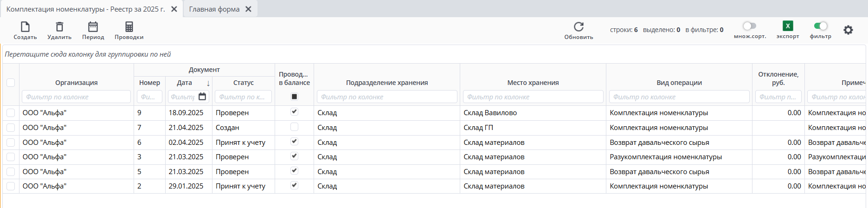Click Провод. в балансе filter checkbox
The width and height of the screenshot is (868, 208).
click(x=294, y=97)
